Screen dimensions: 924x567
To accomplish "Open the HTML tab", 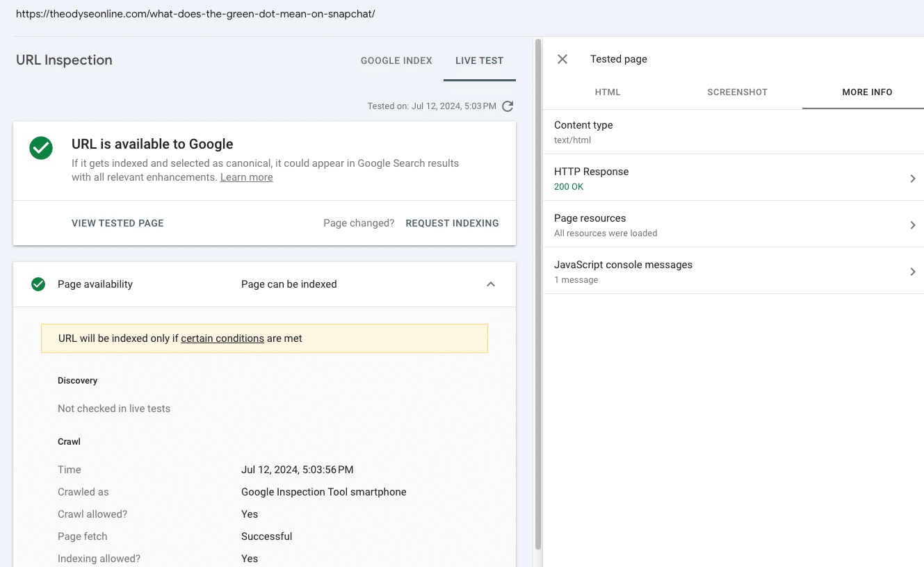I will [608, 92].
